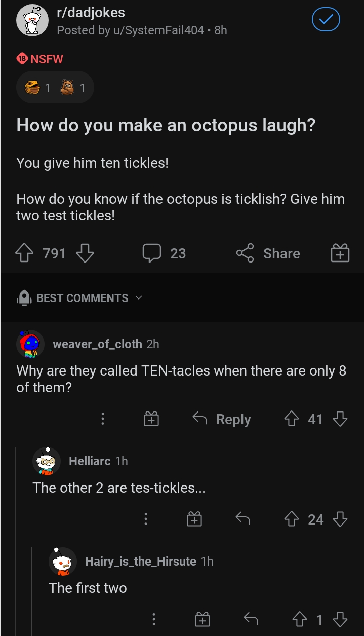
Task: Click the awards pill showing the two trophies
Action: click(x=55, y=87)
